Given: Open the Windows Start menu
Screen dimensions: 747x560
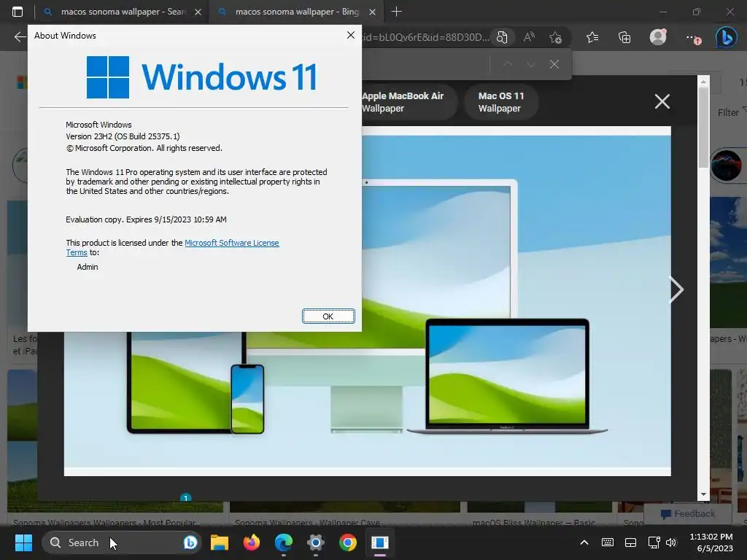Looking at the screenshot, I should point(23,542).
